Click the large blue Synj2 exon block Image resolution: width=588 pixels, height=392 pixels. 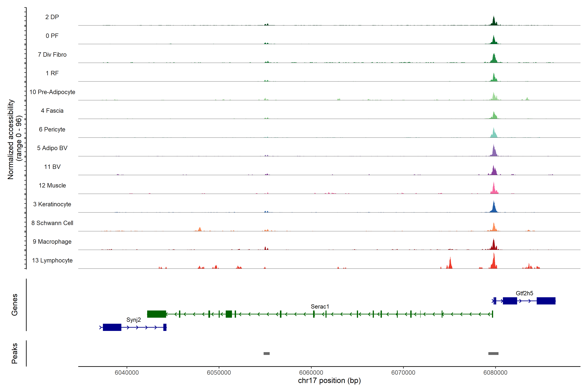click(x=112, y=327)
